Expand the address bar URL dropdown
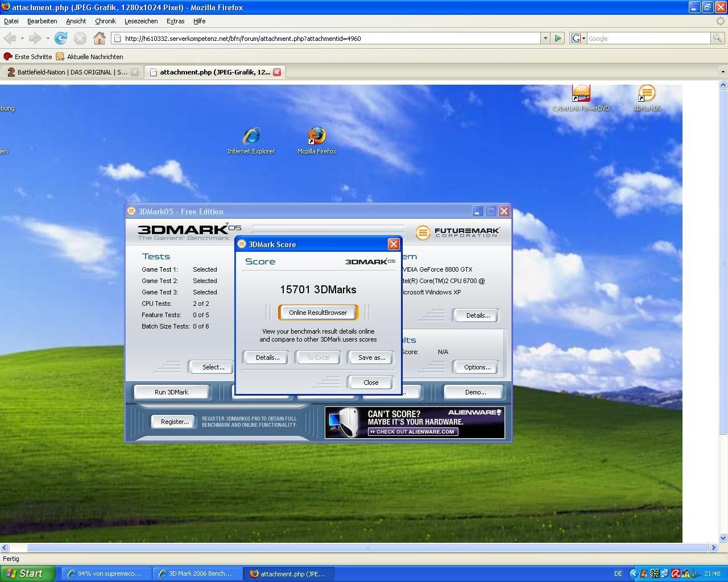 tap(545, 38)
